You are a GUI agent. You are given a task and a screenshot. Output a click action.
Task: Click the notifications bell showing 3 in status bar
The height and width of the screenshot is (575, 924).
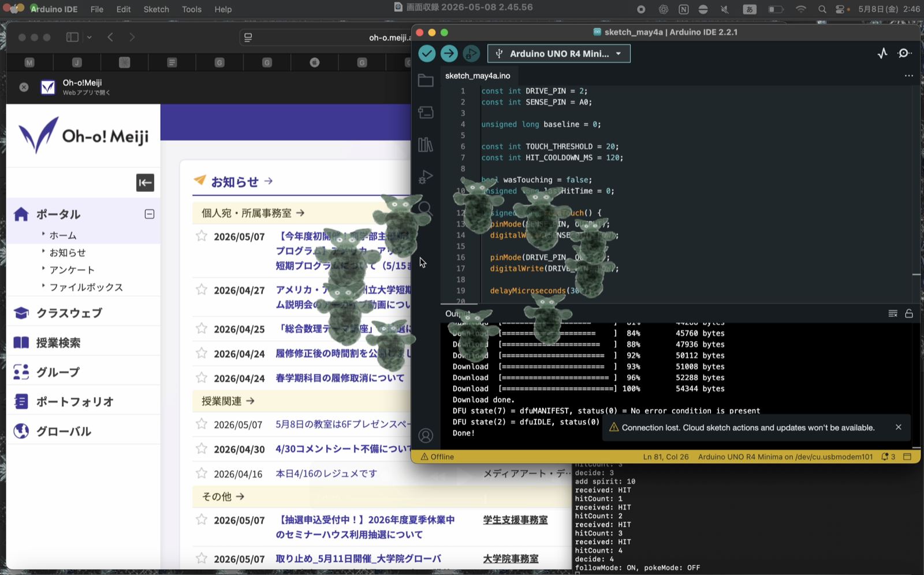point(888,457)
